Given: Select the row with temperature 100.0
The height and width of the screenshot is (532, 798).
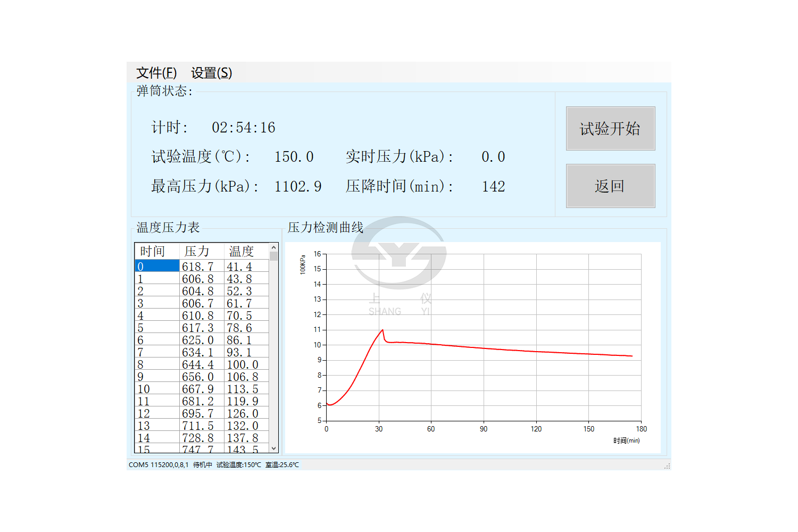Looking at the screenshot, I should [x=242, y=364].
